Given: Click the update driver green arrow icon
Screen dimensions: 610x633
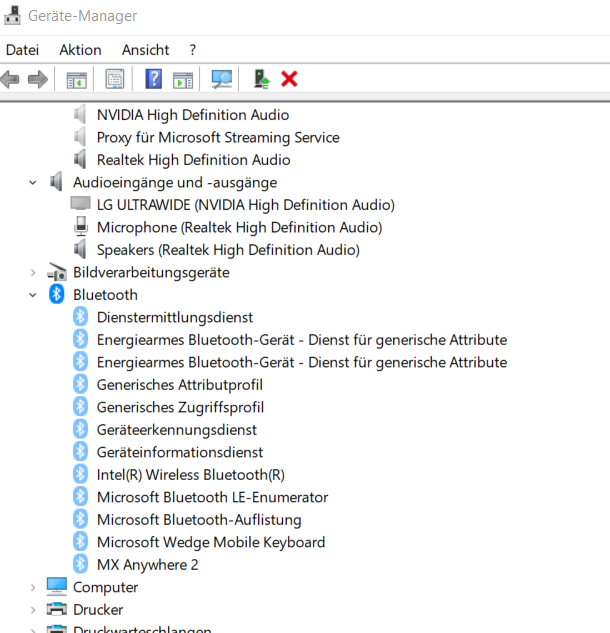Looking at the screenshot, I should click(262, 79).
